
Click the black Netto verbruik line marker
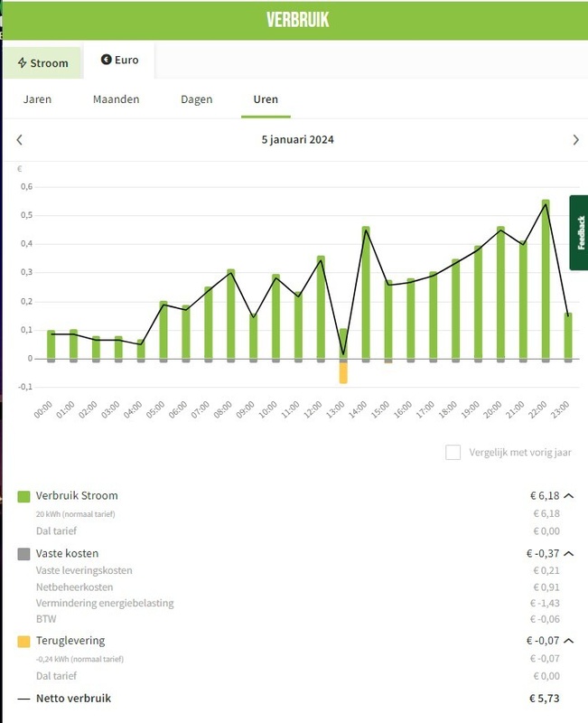(24, 699)
